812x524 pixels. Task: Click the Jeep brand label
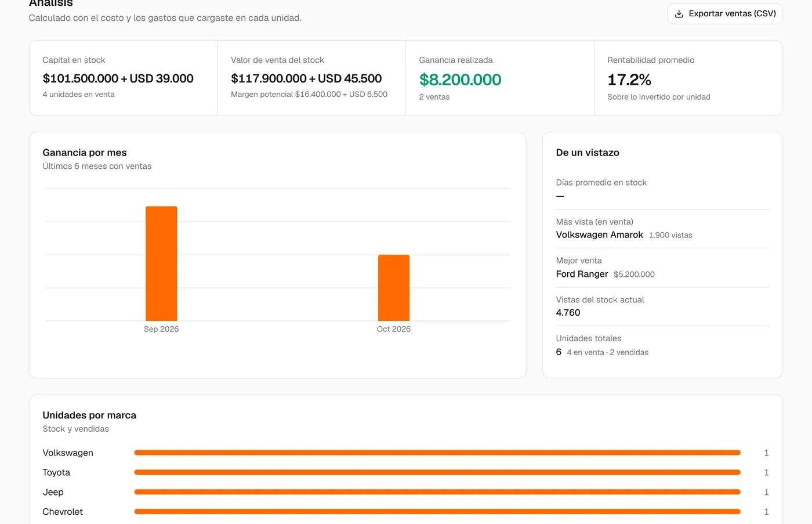coord(53,492)
